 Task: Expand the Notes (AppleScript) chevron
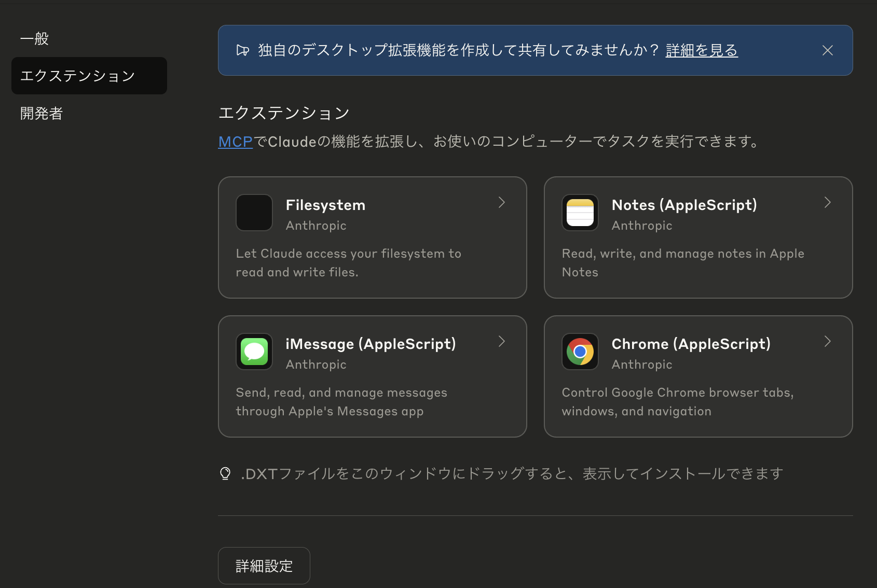pos(827,203)
